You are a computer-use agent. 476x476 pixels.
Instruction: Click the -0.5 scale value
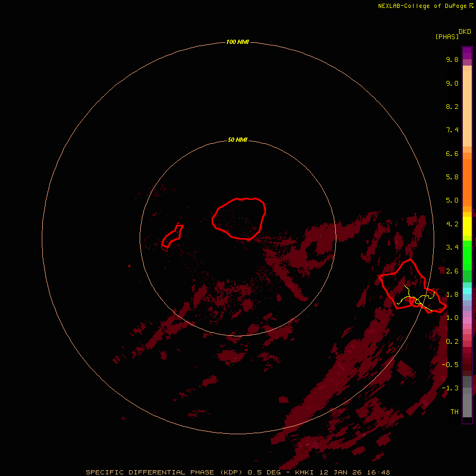[450, 364]
